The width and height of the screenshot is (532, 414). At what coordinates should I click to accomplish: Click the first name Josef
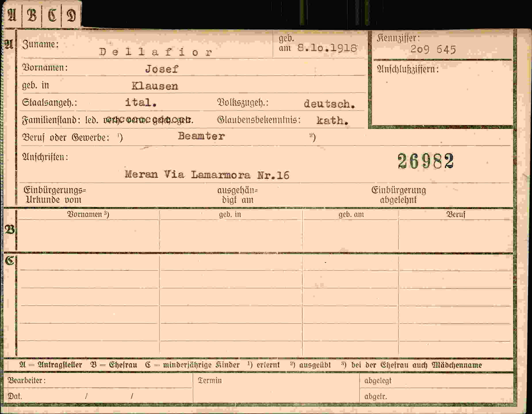(162, 69)
